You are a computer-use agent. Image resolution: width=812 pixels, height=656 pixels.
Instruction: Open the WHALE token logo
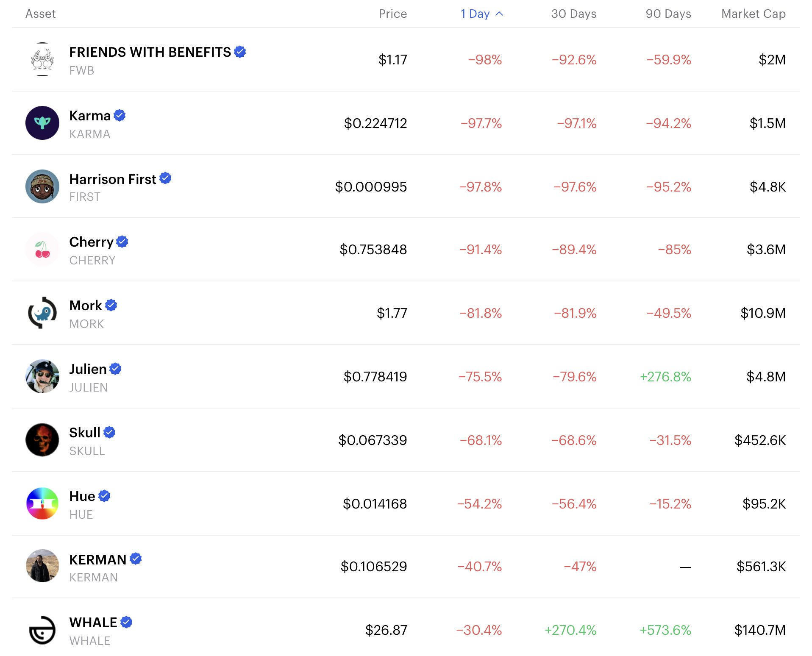pyautogui.click(x=42, y=630)
